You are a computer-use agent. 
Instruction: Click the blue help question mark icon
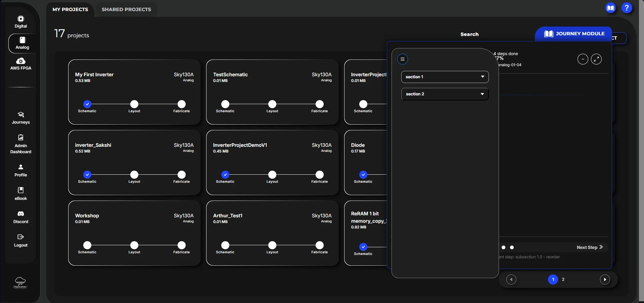coord(627,8)
